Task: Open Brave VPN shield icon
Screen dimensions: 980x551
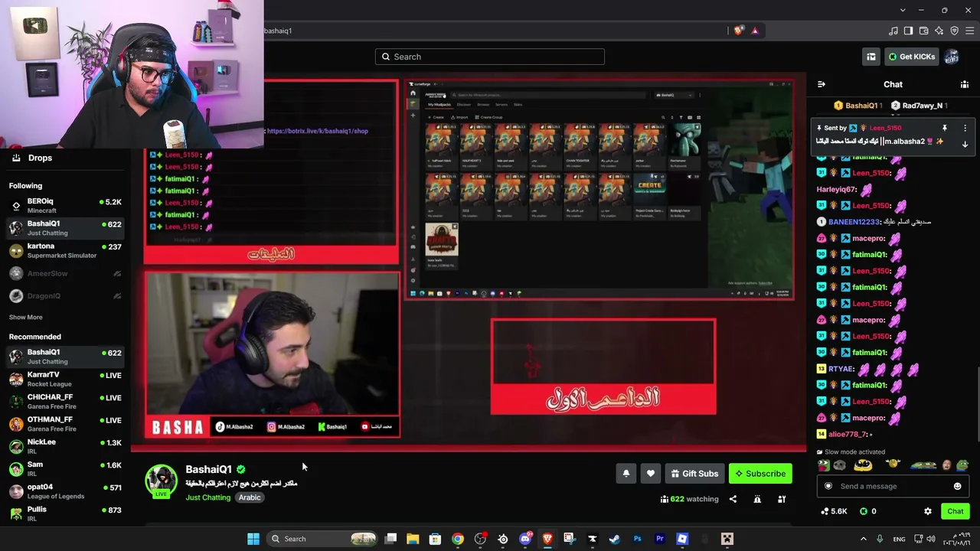Action: [x=954, y=31]
